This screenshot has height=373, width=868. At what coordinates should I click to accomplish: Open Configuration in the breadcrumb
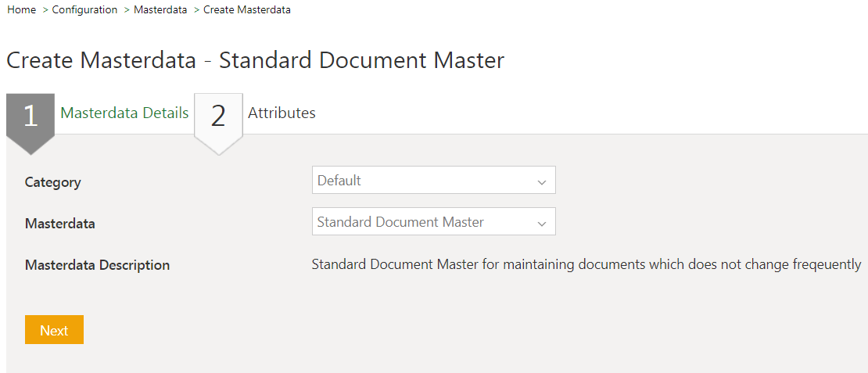[x=84, y=10]
